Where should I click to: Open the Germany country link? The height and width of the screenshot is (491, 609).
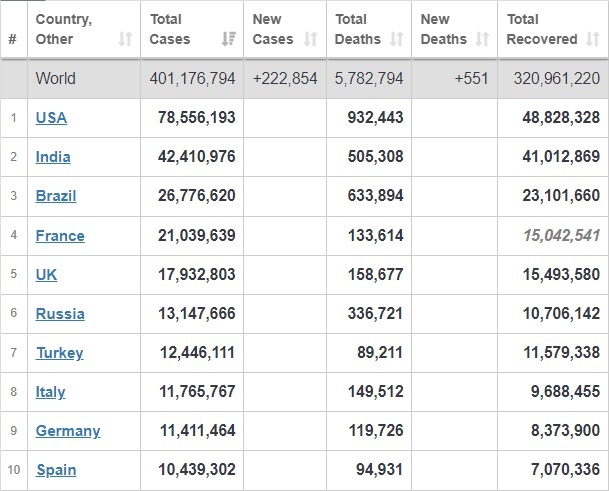click(x=68, y=431)
